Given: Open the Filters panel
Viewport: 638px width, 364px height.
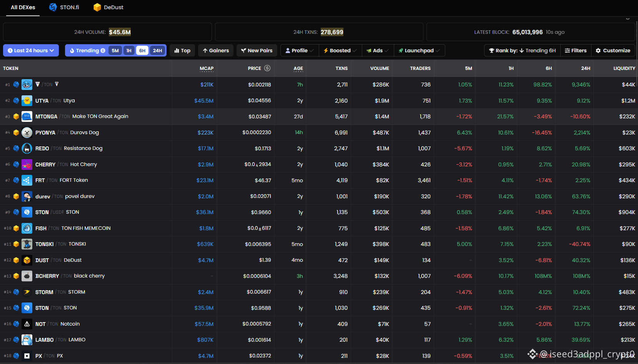Looking at the screenshot, I should 576,51.
